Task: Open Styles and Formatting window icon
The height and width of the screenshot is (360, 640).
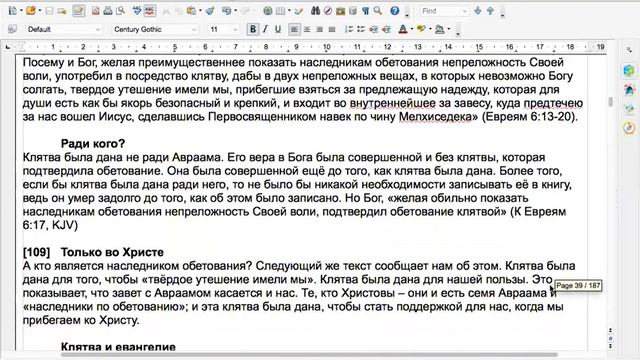Action: click(13, 29)
